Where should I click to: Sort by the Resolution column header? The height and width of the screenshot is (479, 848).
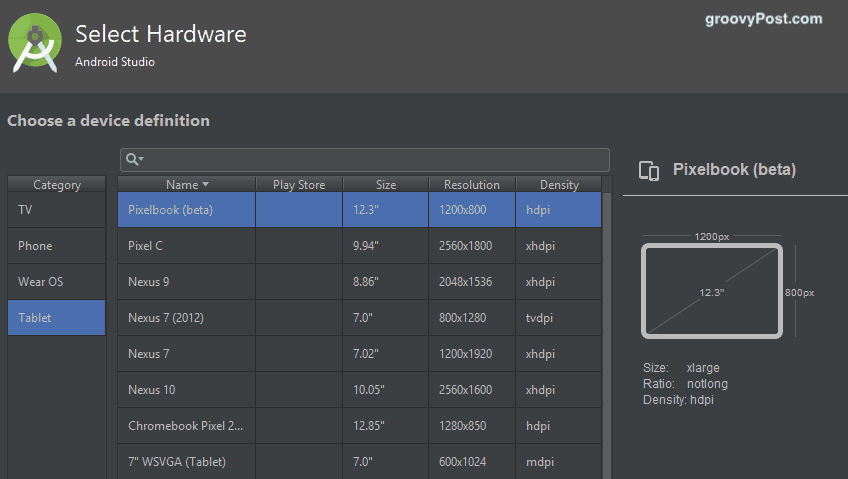click(472, 184)
